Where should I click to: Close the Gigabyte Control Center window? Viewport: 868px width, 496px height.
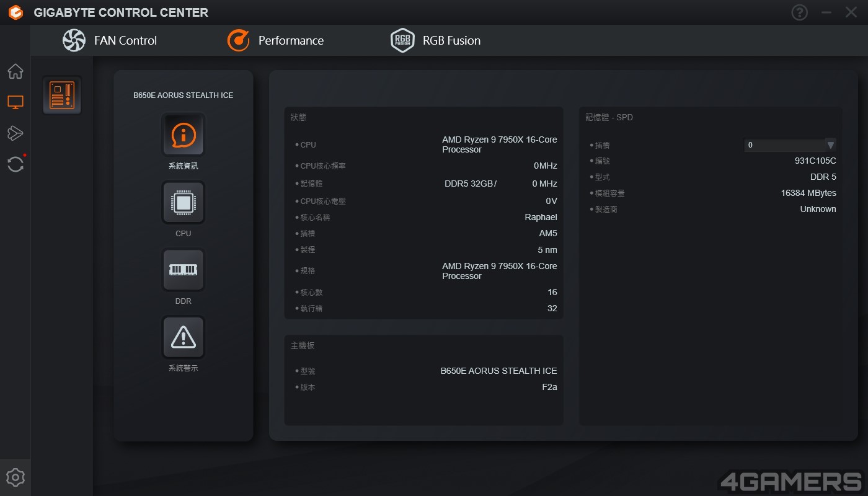852,12
